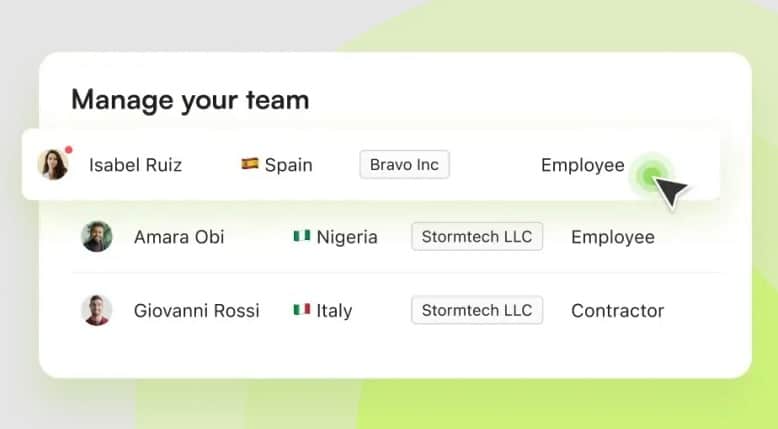Select the Bravo Inc company tag
This screenshot has height=429, width=778.
pos(404,165)
